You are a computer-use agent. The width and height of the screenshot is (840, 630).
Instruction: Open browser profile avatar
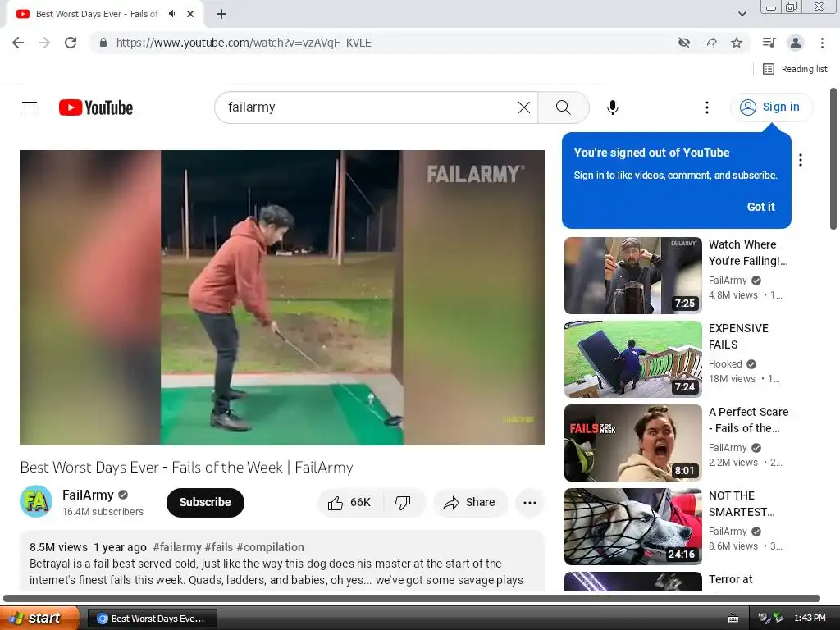[x=796, y=43]
